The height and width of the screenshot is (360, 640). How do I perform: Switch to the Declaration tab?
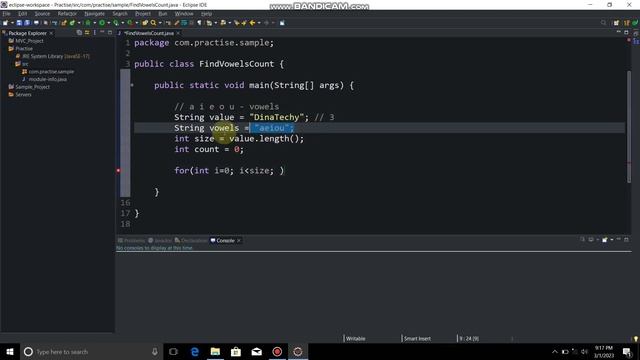click(x=191, y=240)
